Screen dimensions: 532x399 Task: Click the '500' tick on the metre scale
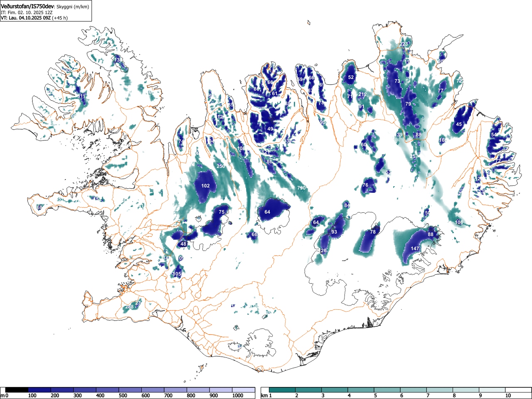pos(123,396)
